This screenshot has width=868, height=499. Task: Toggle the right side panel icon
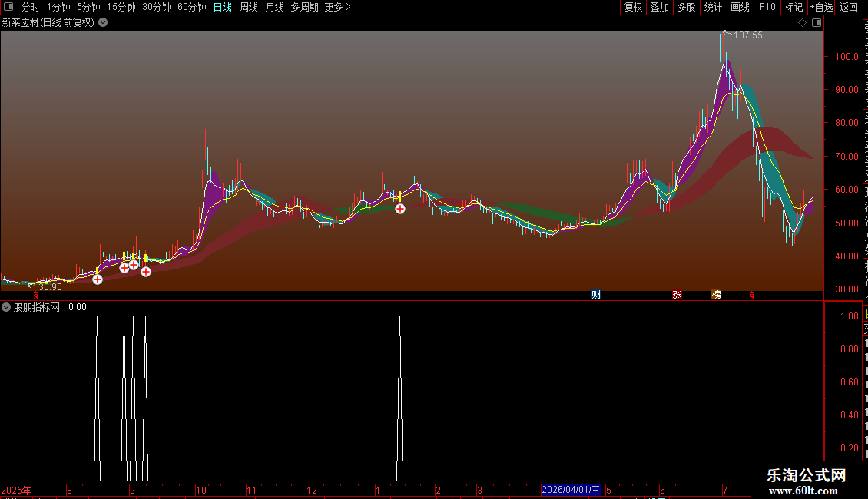click(x=817, y=23)
